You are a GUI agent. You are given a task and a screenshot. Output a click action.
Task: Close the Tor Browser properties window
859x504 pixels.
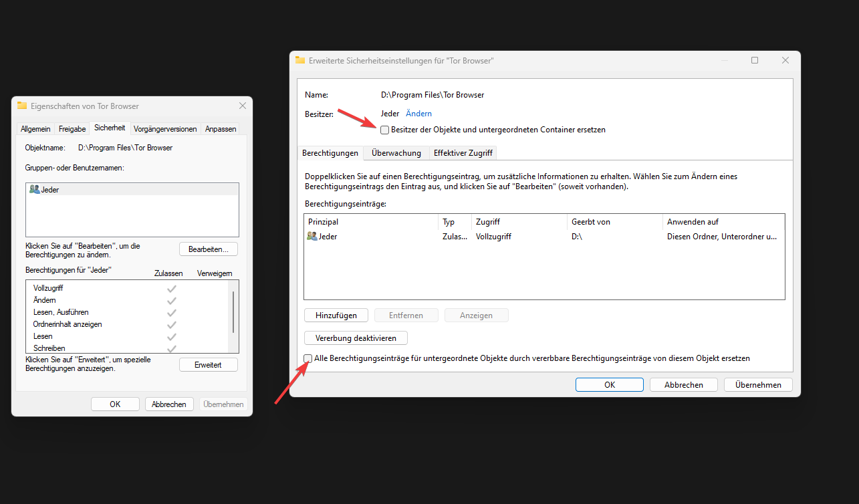(242, 106)
